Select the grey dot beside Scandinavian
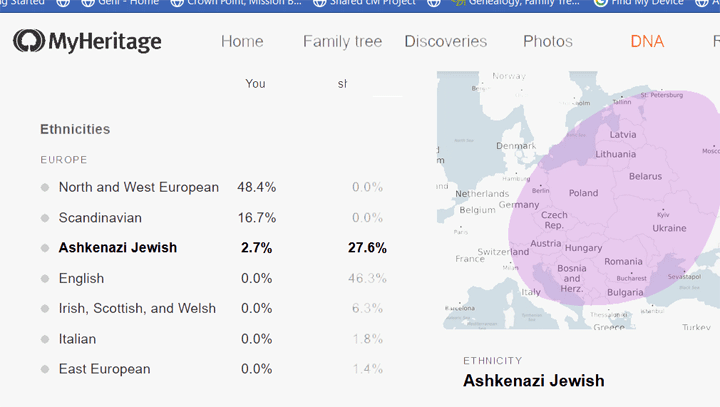 point(45,218)
